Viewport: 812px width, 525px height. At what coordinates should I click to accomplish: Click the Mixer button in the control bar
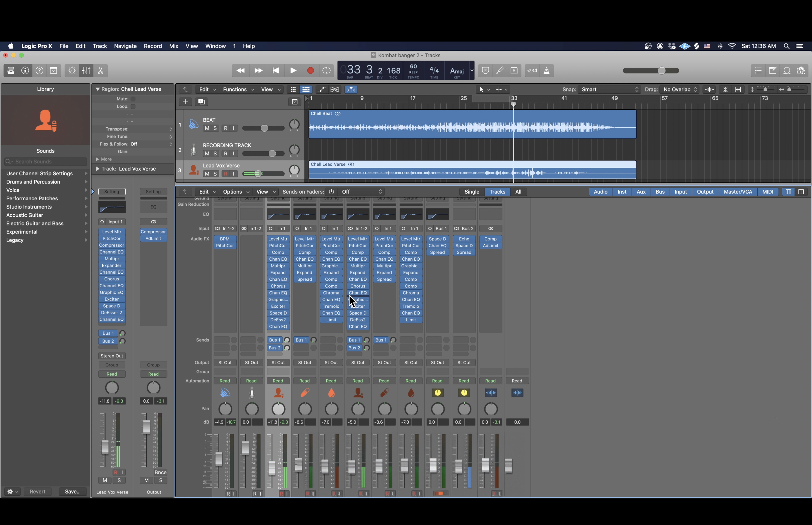[86, 71]
